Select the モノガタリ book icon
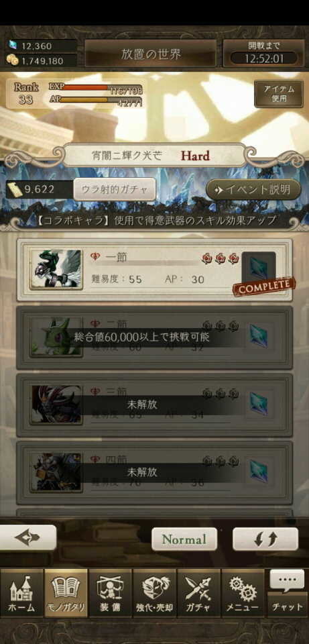Image resolution: width=309 pixels, height=644 pixels. click(66, 593)
